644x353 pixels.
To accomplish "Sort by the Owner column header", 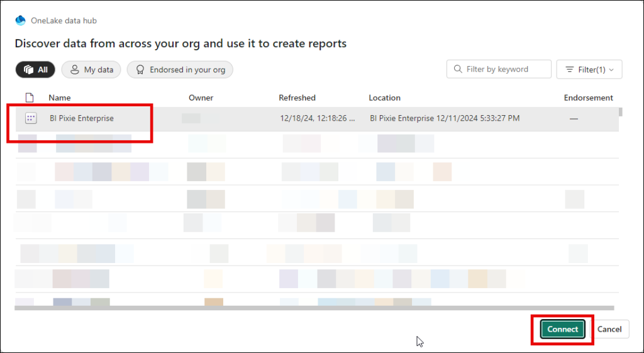I will tap(201, 98).
